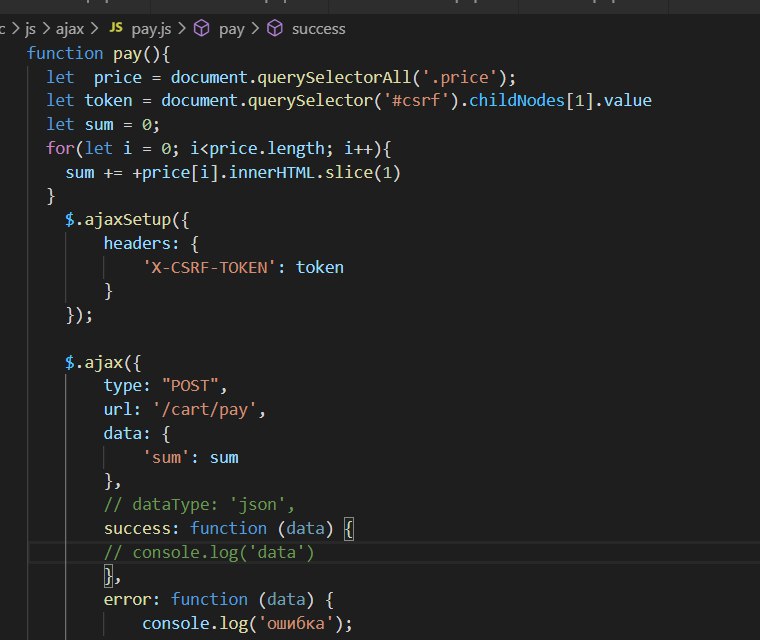The height and width of the screenshot is (640, 760).
Task: Click the "POST" string value
Action: [190, 386]
